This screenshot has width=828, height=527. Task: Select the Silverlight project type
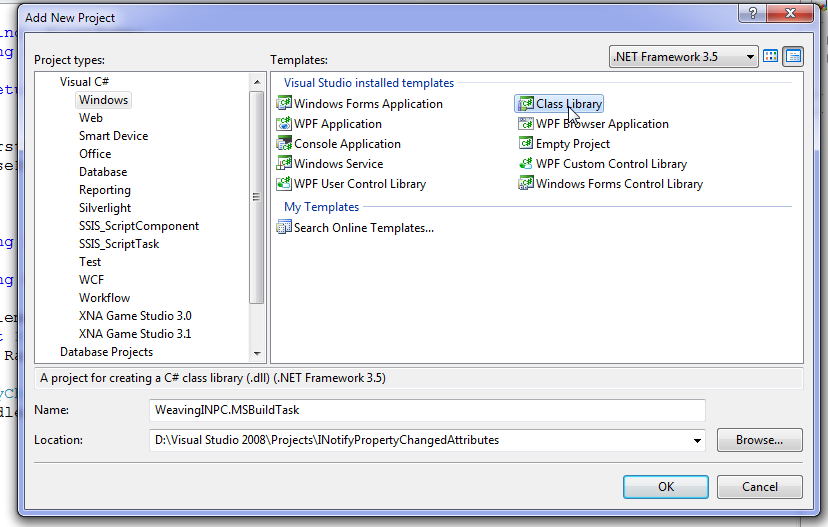click(x=105, y=208)
